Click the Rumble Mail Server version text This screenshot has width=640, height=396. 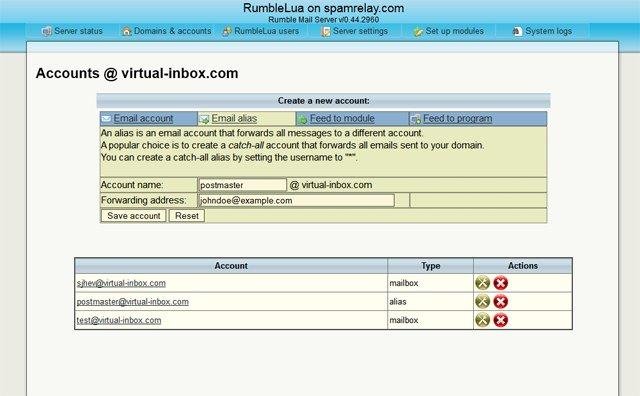(323, 19)
